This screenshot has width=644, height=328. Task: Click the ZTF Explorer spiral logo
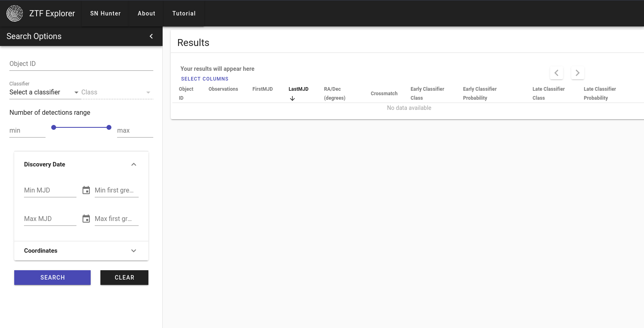(x=15, y=13)
